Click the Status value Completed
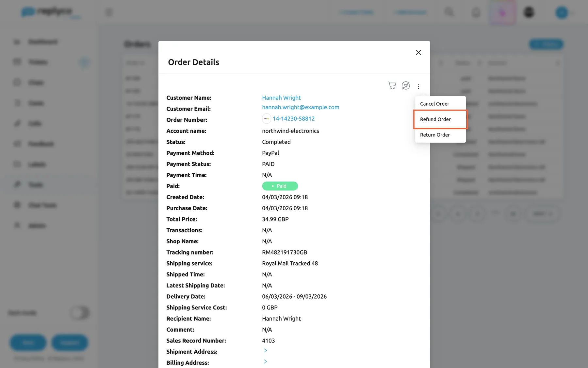Screen dimensions: 588x368 click(276, 142)
